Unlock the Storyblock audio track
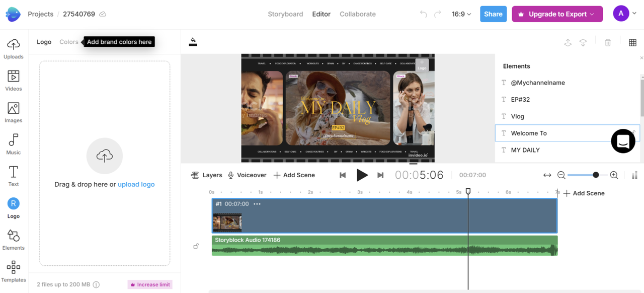644x293 pixels. pos(196,246)
